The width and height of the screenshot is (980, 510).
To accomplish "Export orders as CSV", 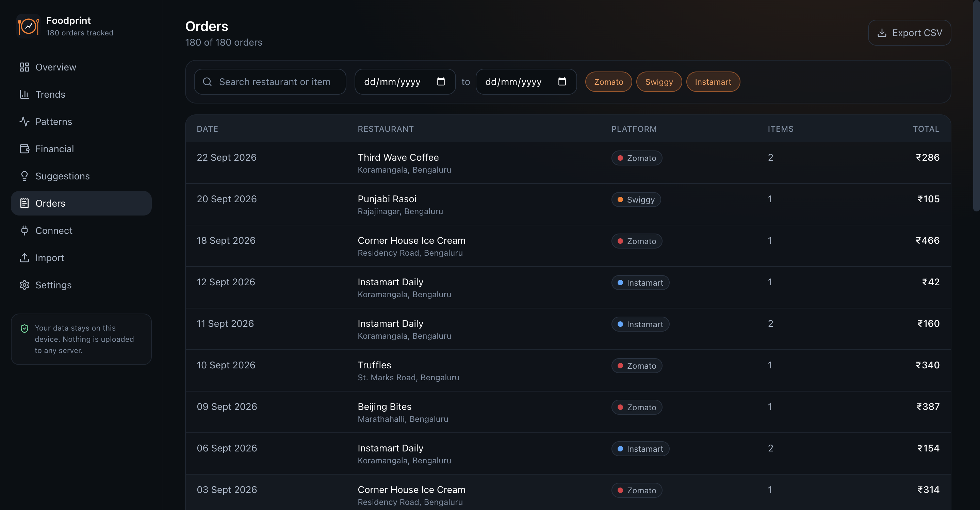I will point(909,33).
